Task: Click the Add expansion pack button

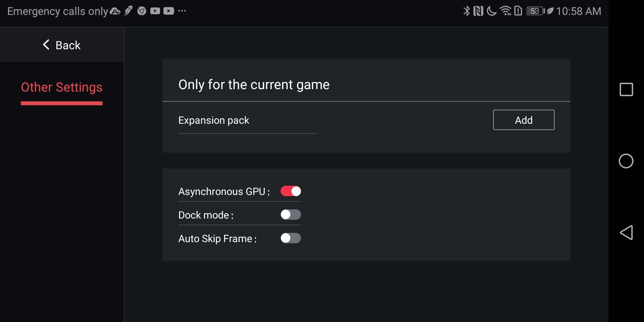Action: click(524, 120)
